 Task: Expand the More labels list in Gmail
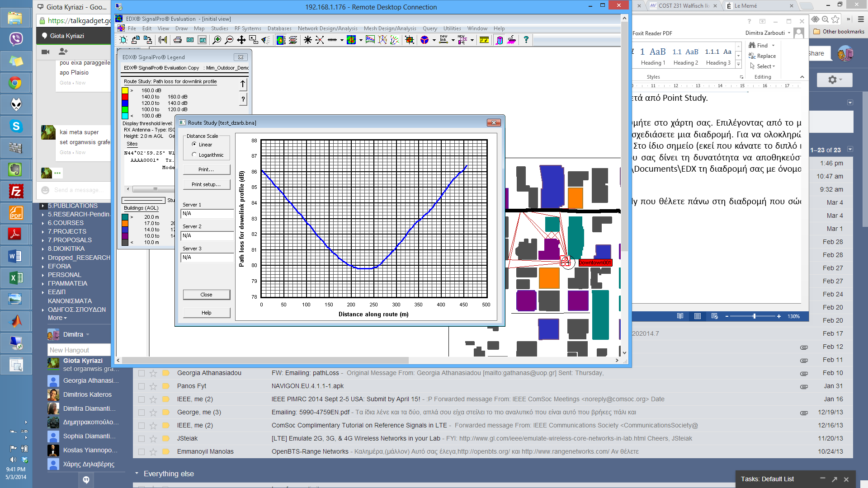[x=57, y=318]
